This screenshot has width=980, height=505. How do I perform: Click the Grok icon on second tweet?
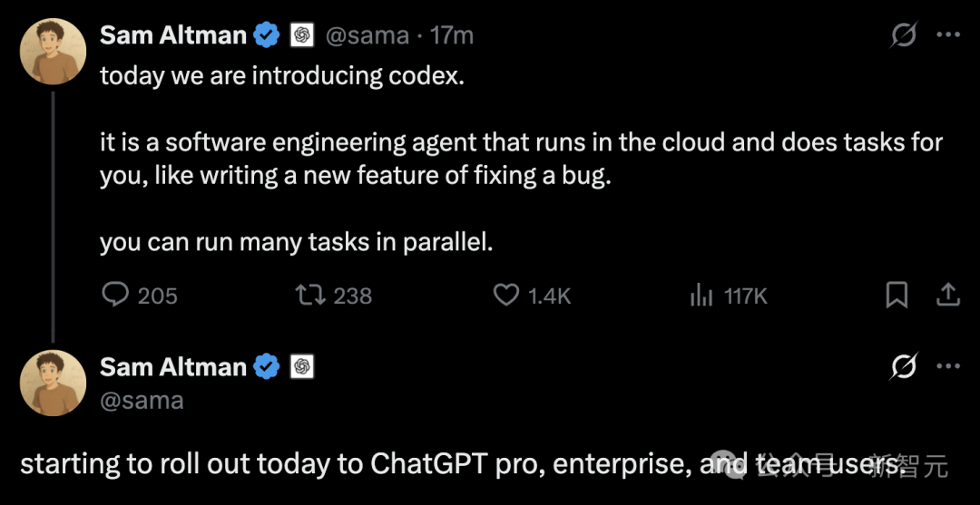[904, 366]
